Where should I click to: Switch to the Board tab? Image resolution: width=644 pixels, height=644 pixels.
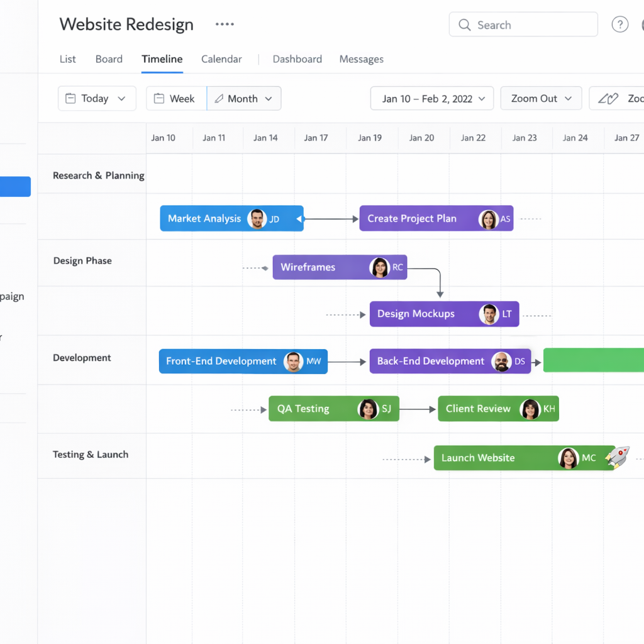tap(109, 59)
